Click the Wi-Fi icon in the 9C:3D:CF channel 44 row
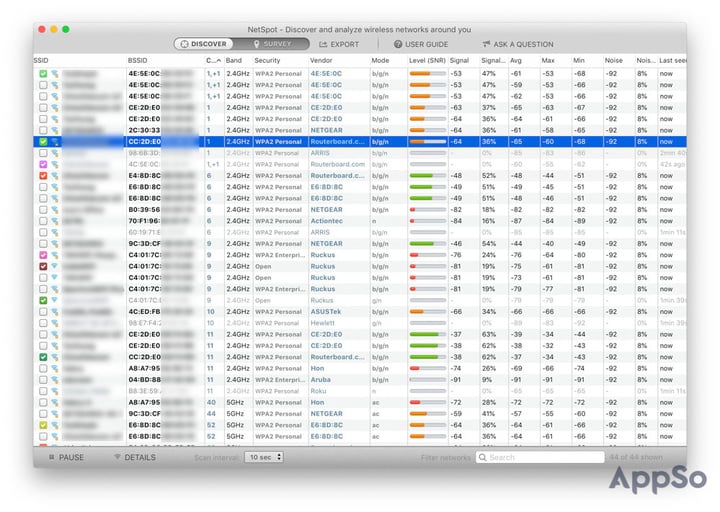The height and width of the screenshot is (512, 720). click(55, 414)
